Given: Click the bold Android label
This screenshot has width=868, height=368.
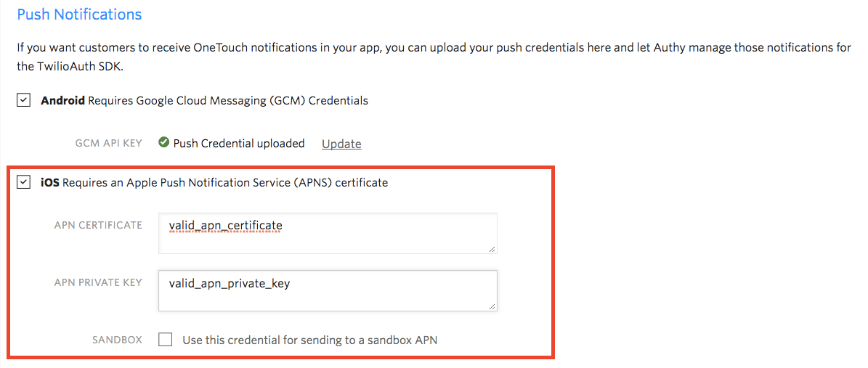Looking at the screenshot, I should click(x=63, y=100).
